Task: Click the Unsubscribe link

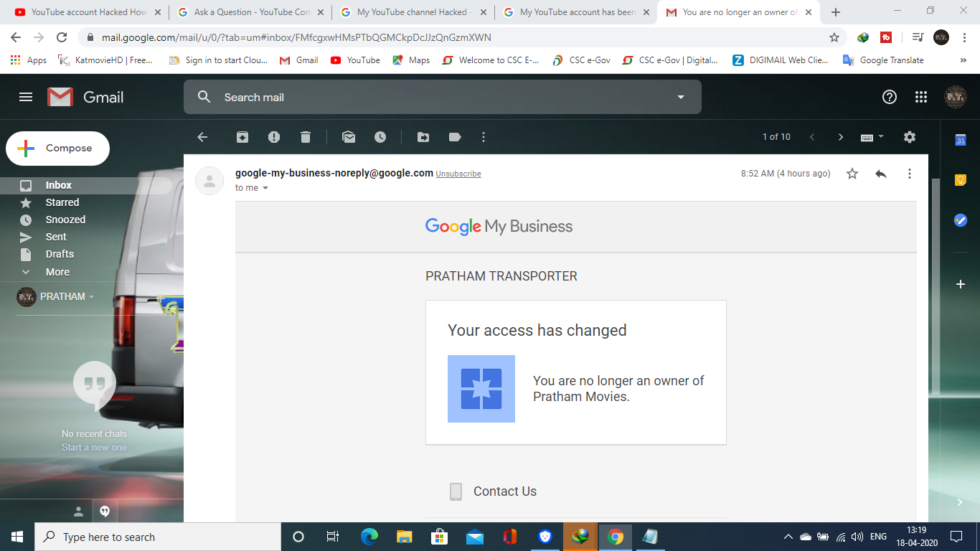Action: coord(458,174)
